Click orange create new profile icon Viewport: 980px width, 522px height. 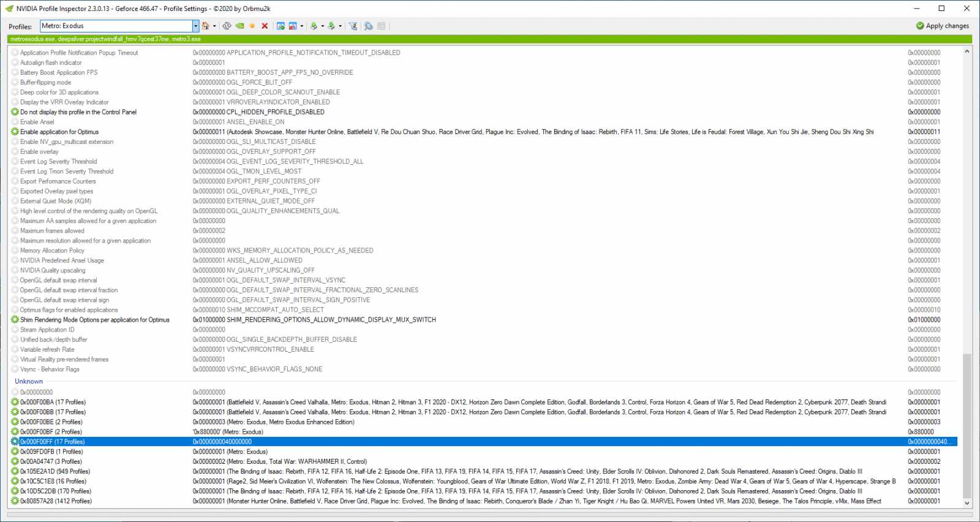pyautogui.click(x=252, y=26)
